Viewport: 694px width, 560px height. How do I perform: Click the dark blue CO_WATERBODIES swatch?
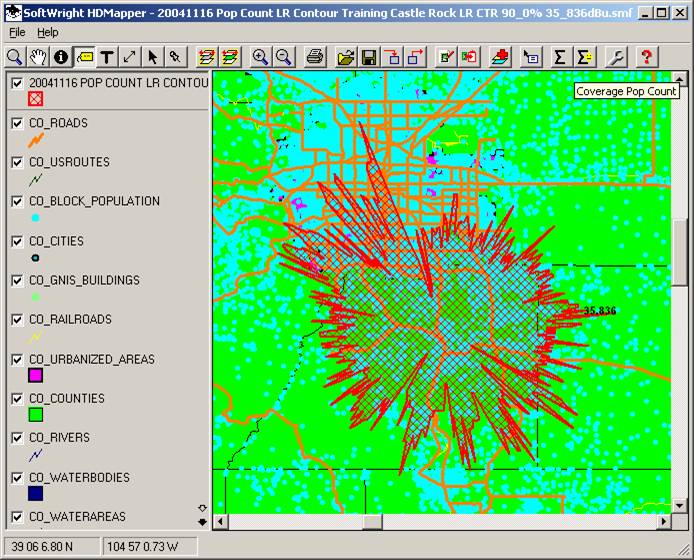click(x=35, y=494)
